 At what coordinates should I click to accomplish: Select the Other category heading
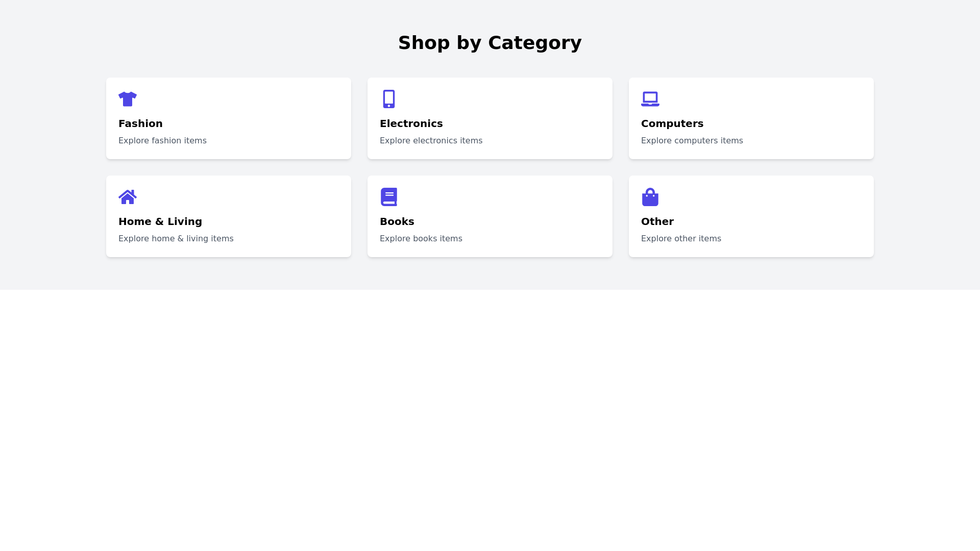coord(657,221)
